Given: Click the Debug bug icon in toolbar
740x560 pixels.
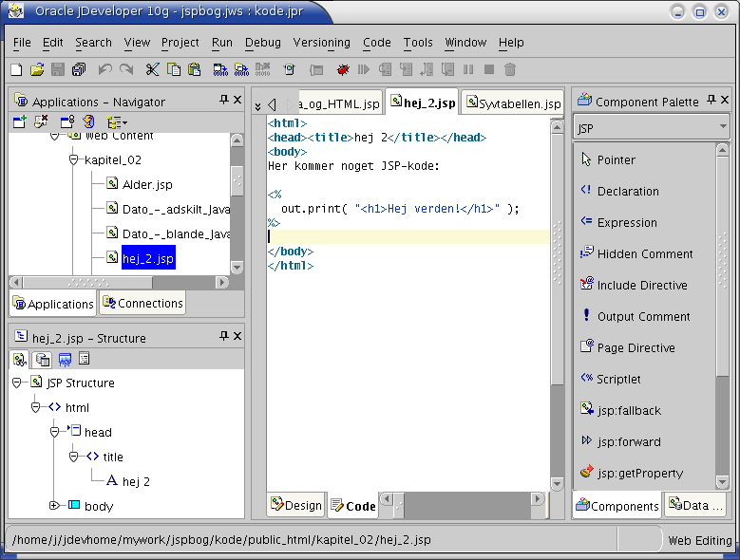Looking at the screenshot, I should point(343,69).
